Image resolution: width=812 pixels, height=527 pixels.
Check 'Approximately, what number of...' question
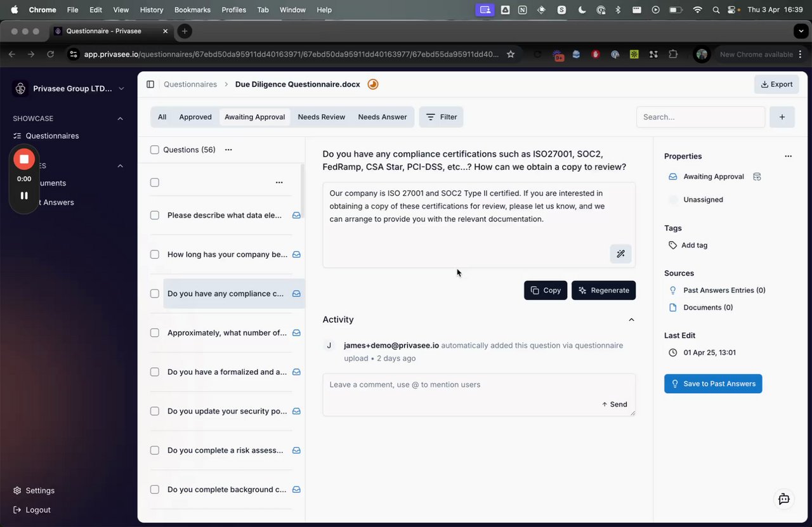(x=155, y=333)
